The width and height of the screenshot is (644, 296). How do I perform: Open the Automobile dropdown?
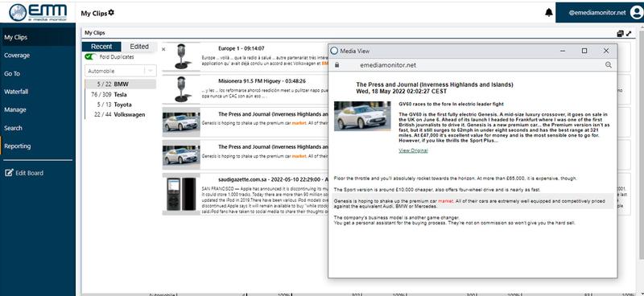tap(120, 71)
